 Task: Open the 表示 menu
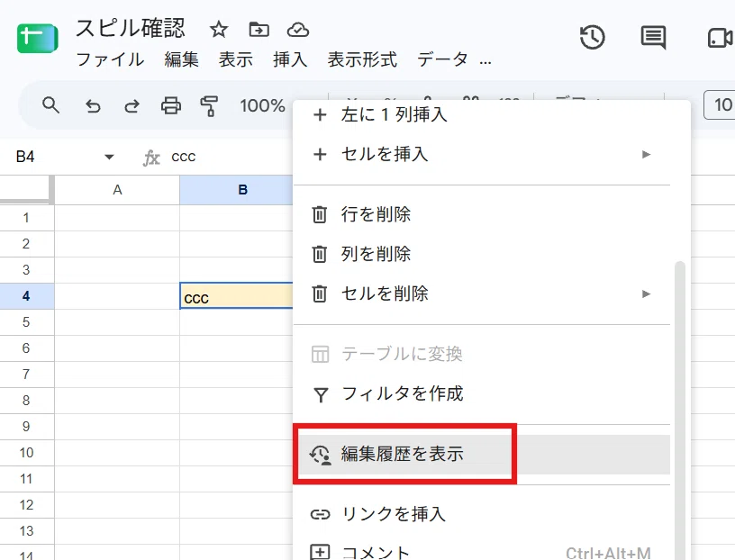click(x=236, y=60)
